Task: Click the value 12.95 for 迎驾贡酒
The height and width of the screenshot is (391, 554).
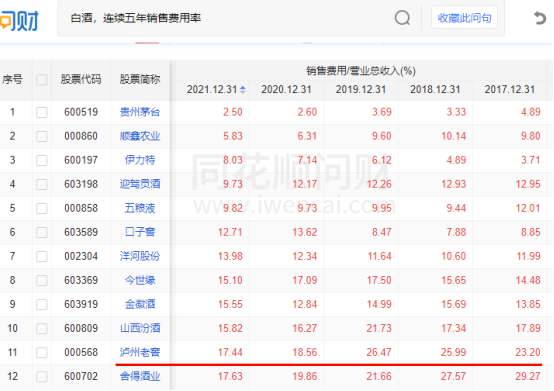Action: click(528, 184)
